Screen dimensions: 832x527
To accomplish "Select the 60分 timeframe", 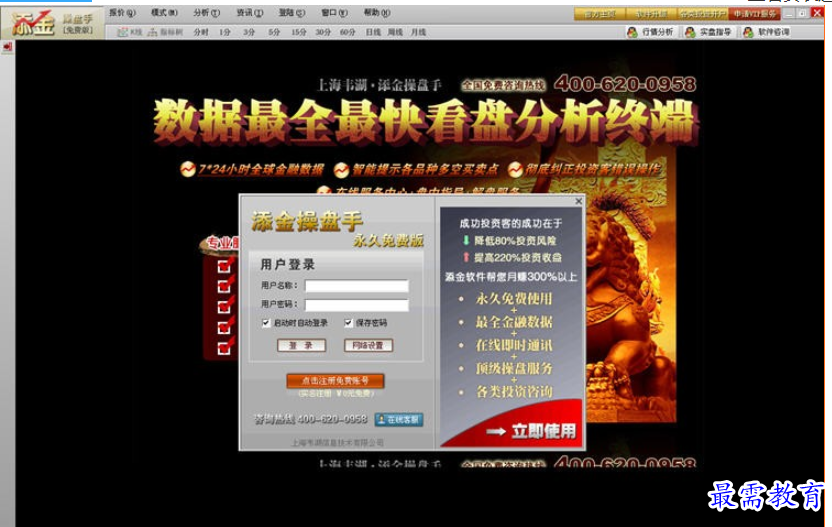I will click(x=348, y=32).
